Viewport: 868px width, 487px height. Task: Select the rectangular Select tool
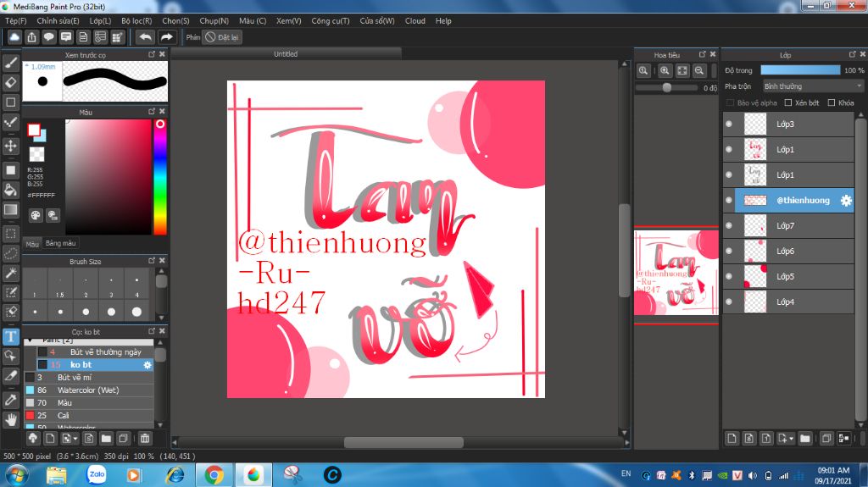pyautogui.click(x=10, y=234)
